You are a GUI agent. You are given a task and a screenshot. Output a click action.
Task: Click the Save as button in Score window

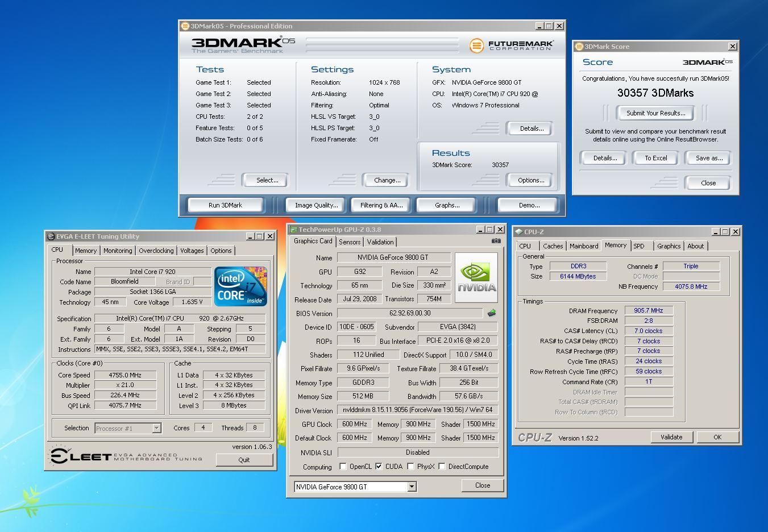click(709, 158)
